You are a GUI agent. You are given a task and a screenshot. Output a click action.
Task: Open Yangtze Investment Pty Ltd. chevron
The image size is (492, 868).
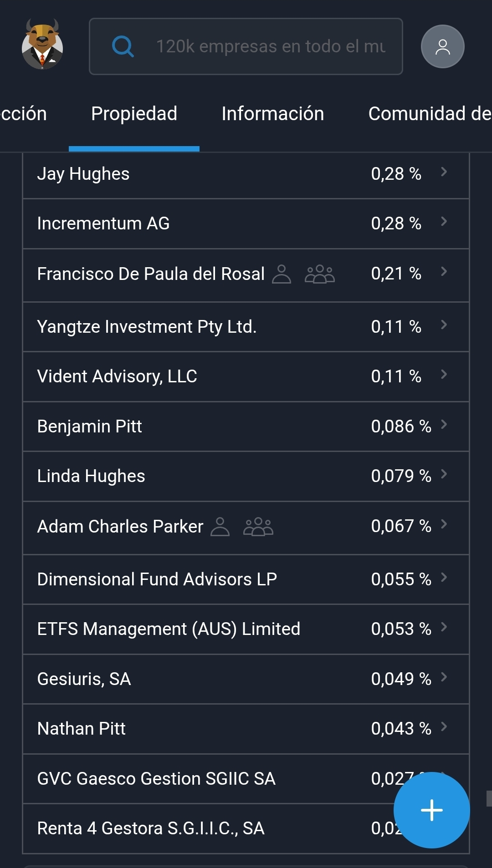point(444,325)
